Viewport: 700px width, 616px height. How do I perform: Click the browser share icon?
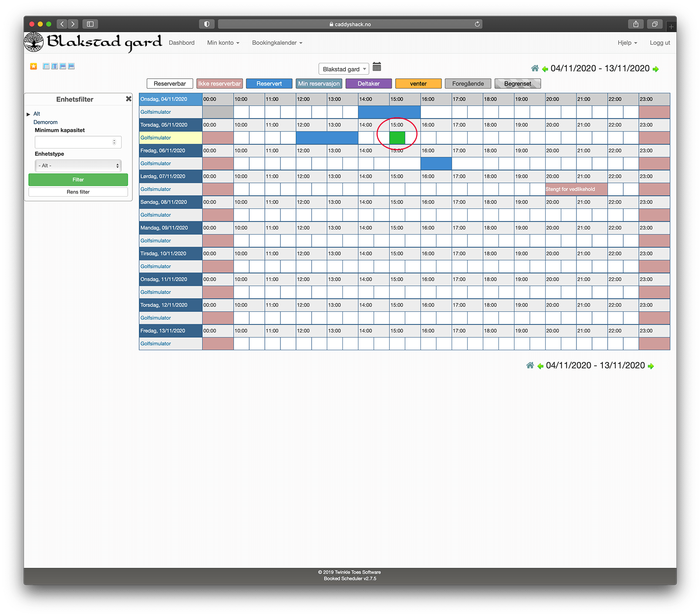[x=635, y=24]
